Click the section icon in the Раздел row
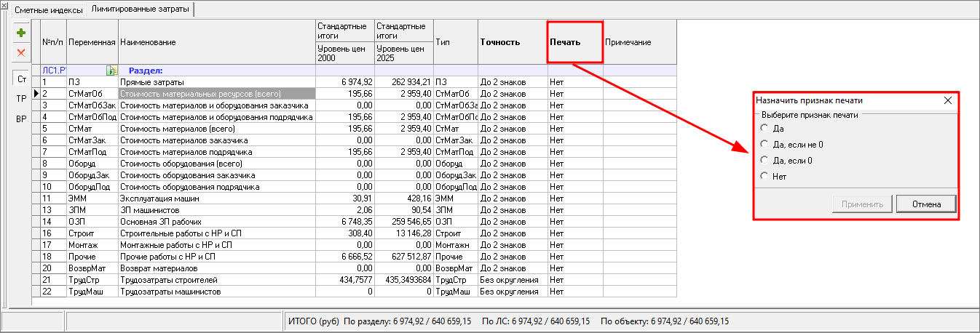Screen dimensions: 980x333 pyautogui.click(x=111, y=71)
